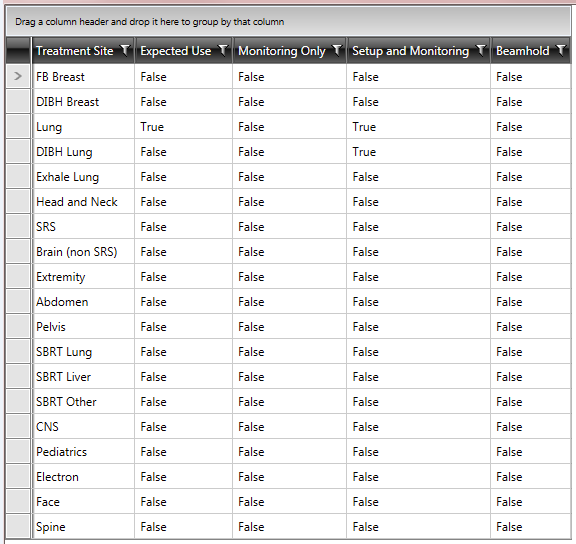The width and height of the screenshot is (576, 544).
Task: Select the SBRT Liver cell
Action: point(83,376)
